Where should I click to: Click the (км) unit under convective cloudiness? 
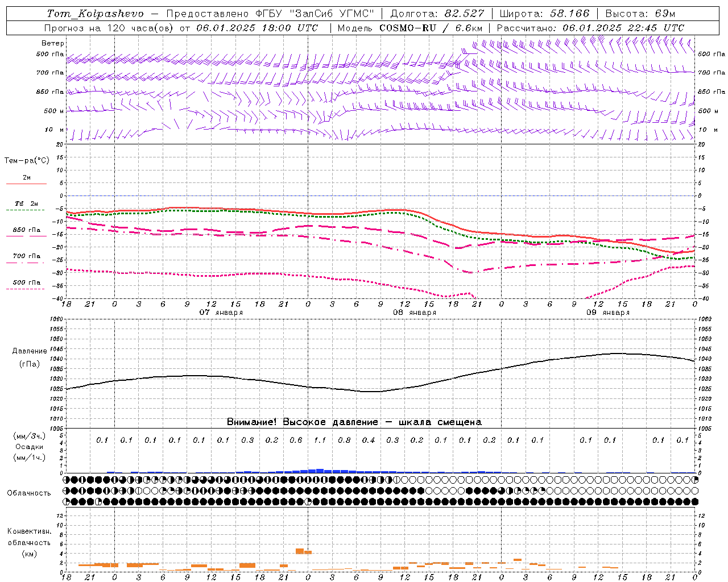coord(30,554)
